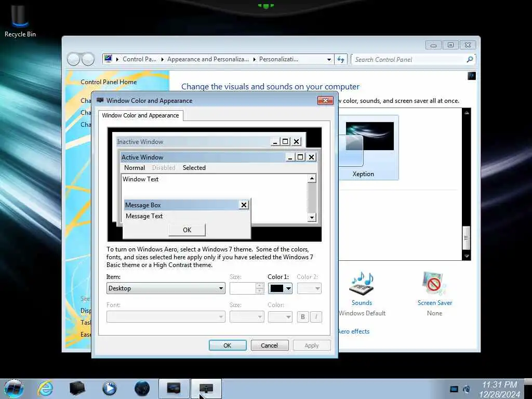This screenshot has height=399, width=532.
Task: Open the Font name dropdown
Action: (x=166, y=316)
